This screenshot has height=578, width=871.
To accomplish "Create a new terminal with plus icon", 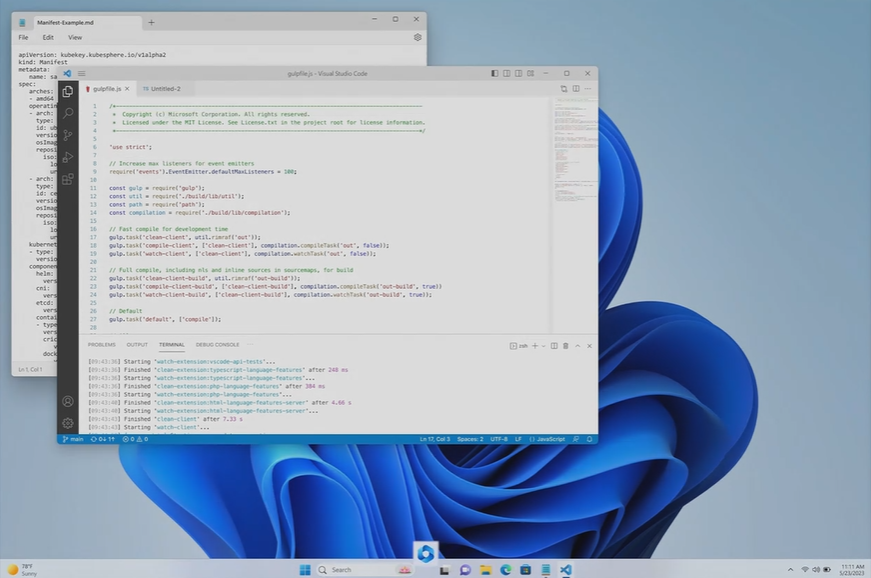I will [535, 346].
